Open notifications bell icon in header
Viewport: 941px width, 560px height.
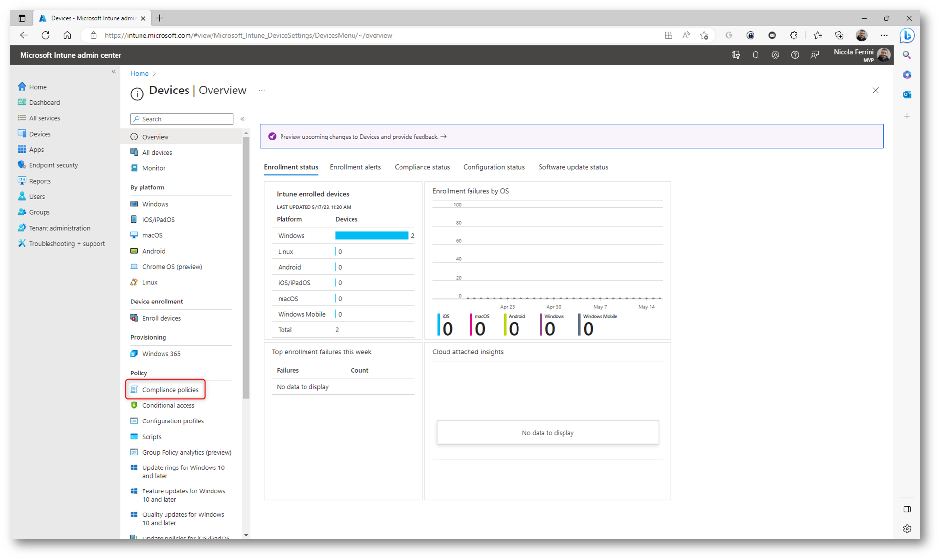click(x=755, y=55)
